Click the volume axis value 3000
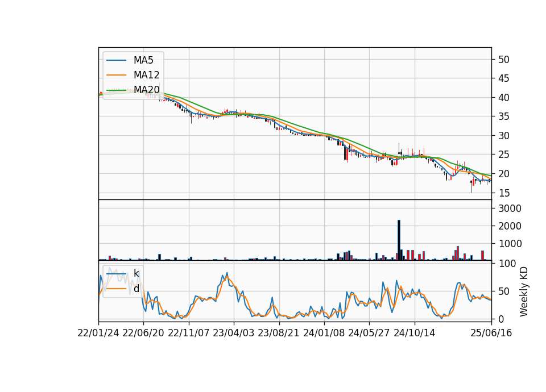The height and width of the screenshot is (392, 546). click(x=510, y=208)
